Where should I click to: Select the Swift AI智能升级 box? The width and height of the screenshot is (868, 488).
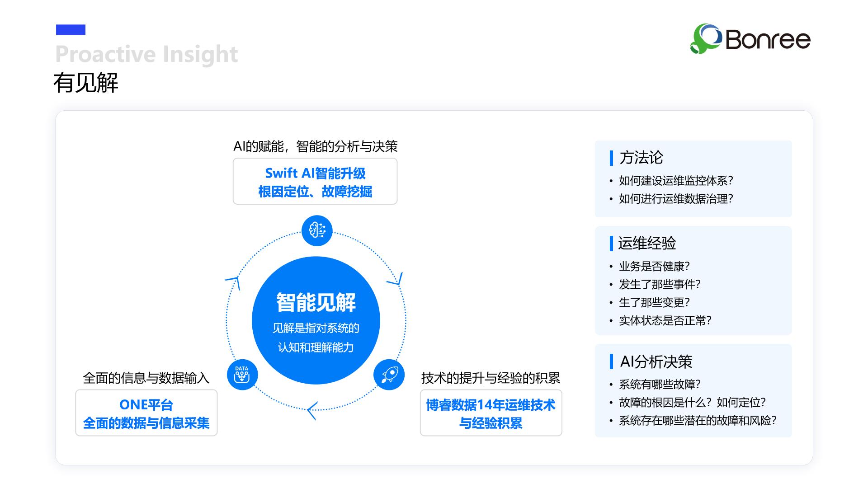pos(315,182)
